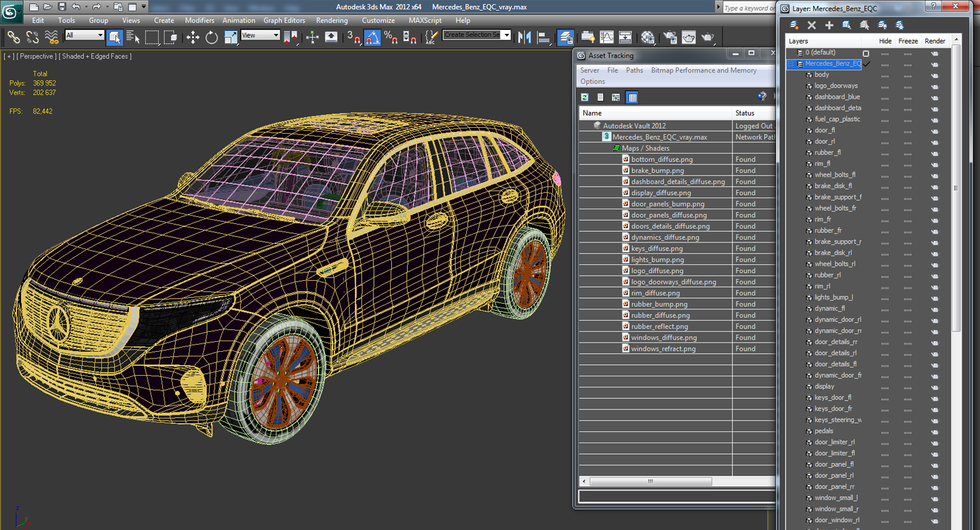Click the Unlink Selection tool

[32, 37]
